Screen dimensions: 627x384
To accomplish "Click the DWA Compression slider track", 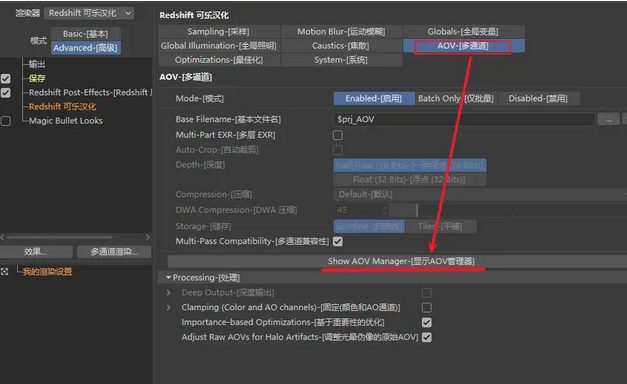I will [508, 210].
